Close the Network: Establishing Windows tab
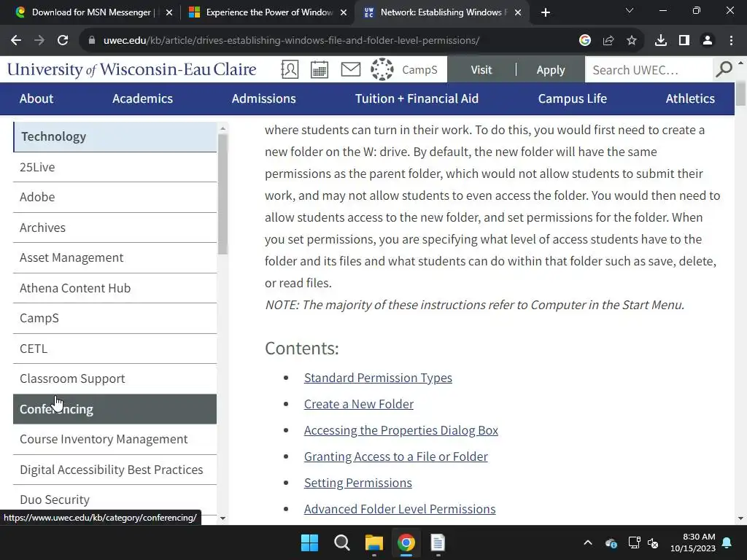This screenshot has height=560, width=747. coord(517,12)
